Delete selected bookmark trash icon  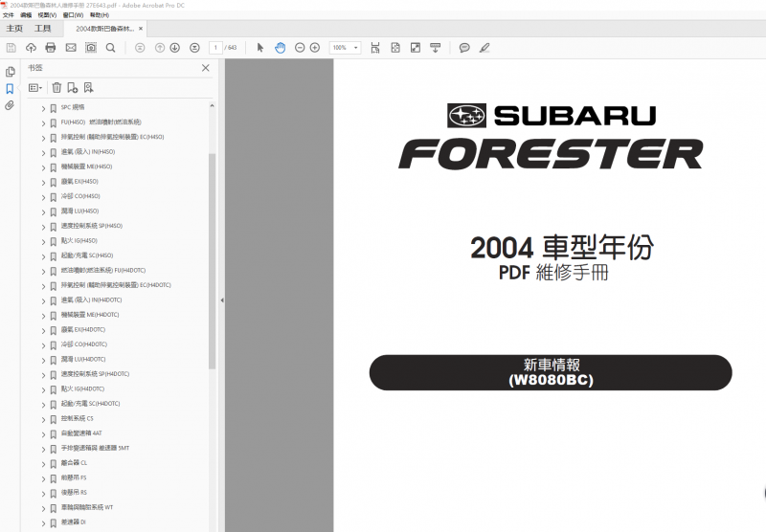tap(56, 88)
